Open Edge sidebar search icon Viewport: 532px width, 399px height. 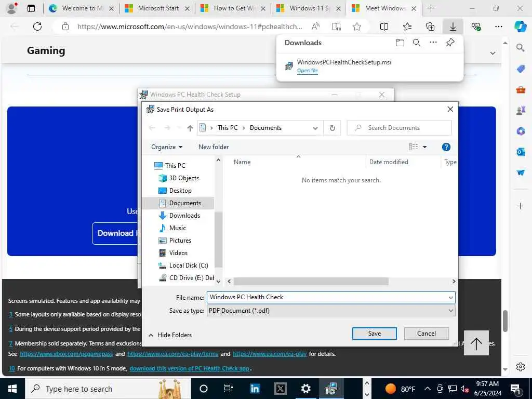(x=521, y=47)
